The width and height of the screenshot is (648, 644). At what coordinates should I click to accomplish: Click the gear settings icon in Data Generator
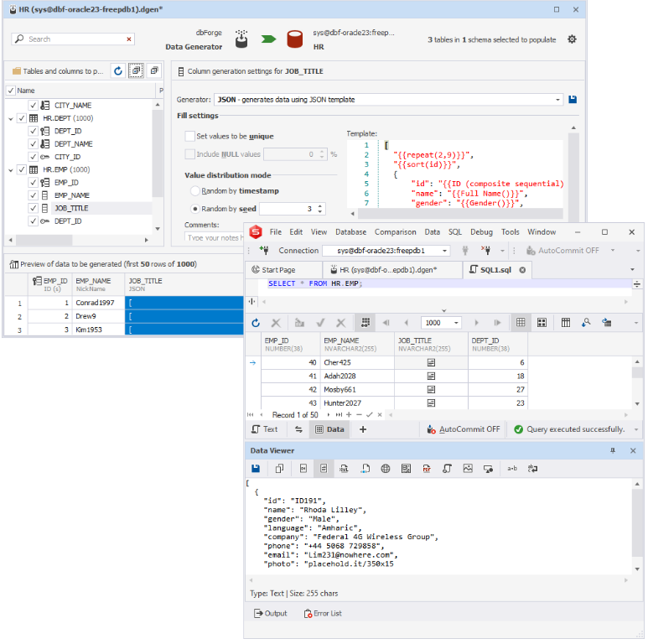(572, 39)
